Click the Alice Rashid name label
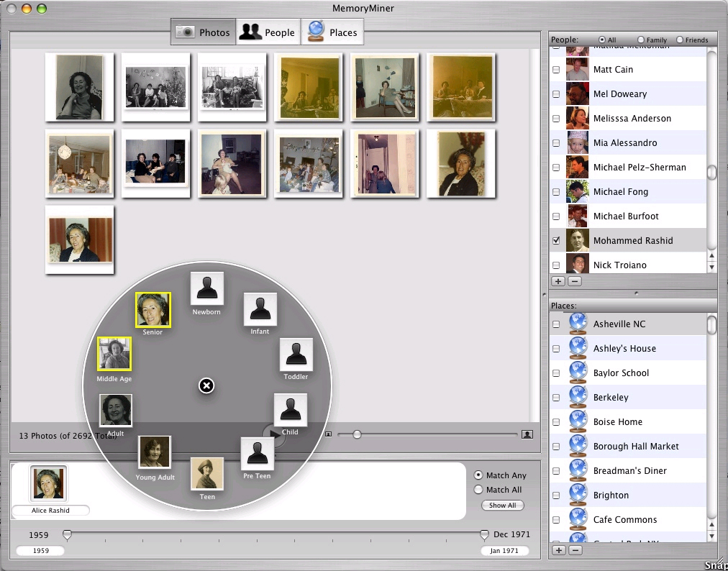728x571 pixels. click(x=50, y=510)
